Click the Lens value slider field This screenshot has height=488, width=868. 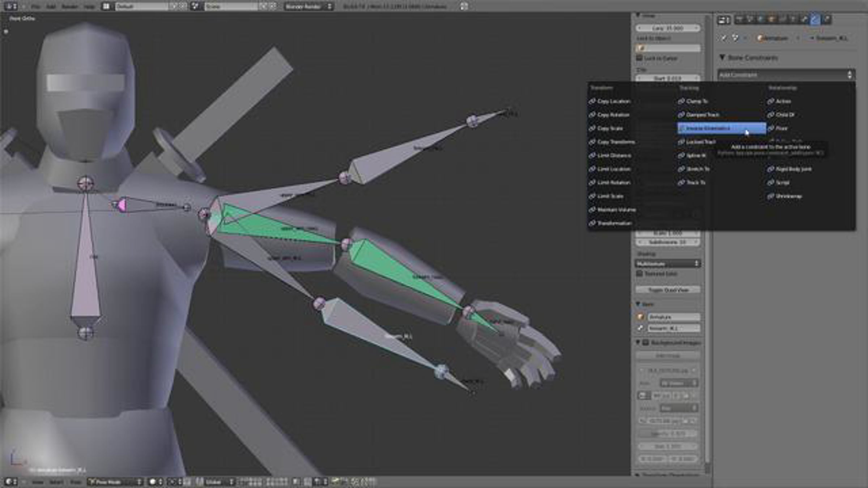pos(668,28)
